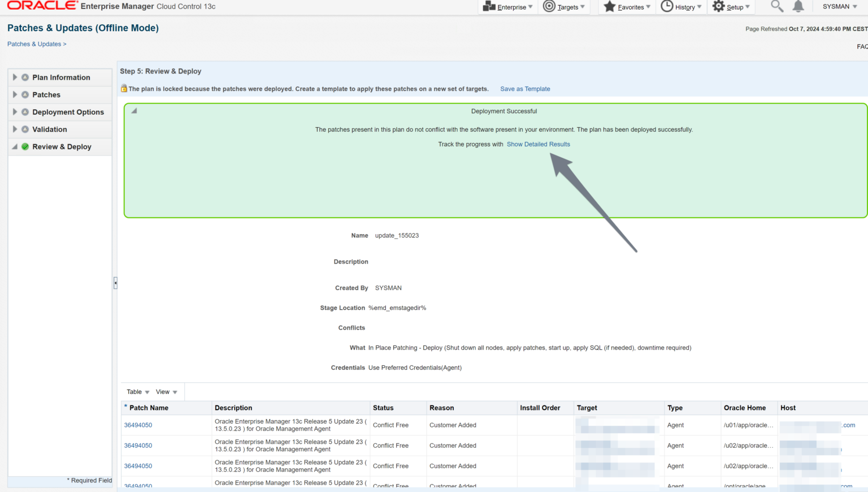Open first patch 36494050 link
This screenshot has height=492, width=868.
point(138,425)
